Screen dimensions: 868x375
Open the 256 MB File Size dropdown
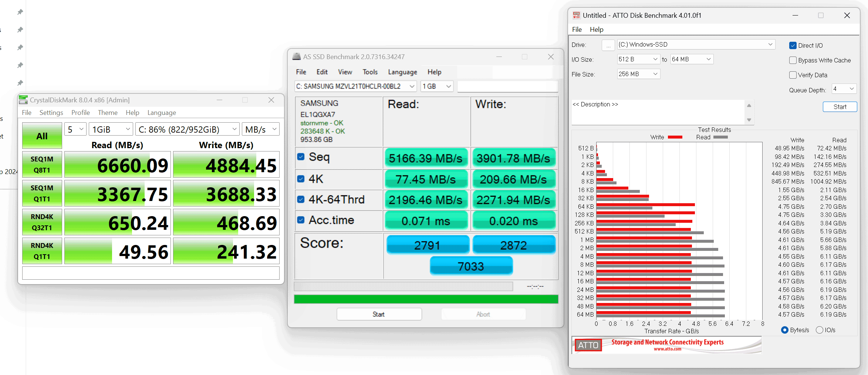tap(638, 74)
